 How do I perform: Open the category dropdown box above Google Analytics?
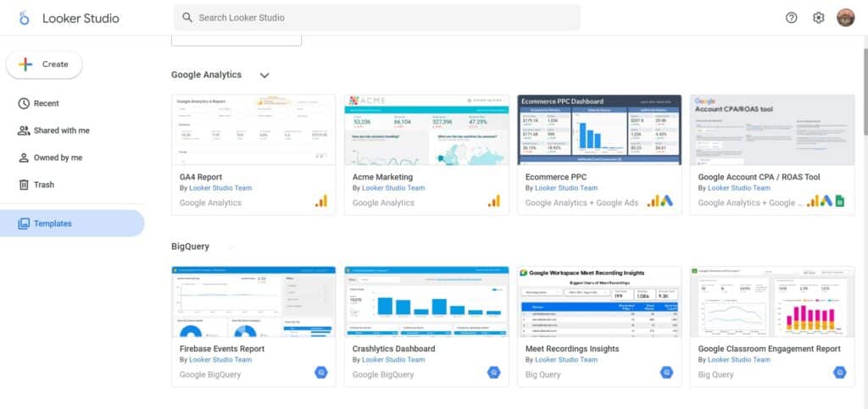(x=236, y=40)
